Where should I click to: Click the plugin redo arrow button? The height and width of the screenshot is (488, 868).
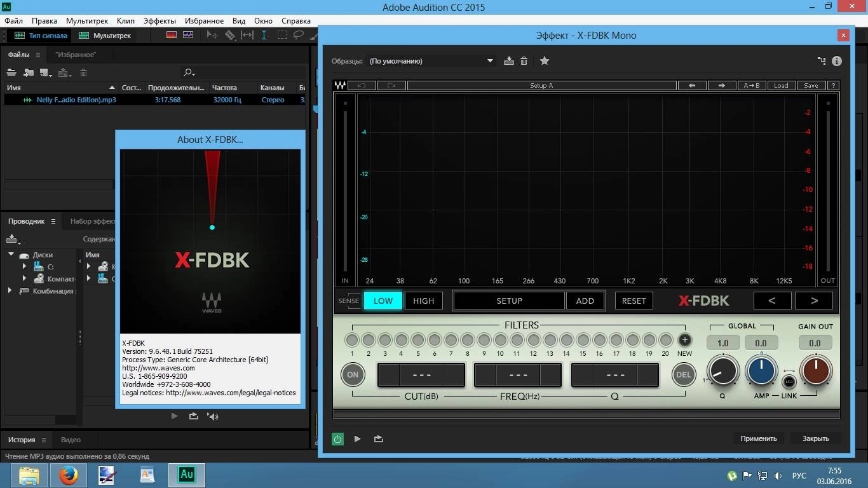pos(391,85)
